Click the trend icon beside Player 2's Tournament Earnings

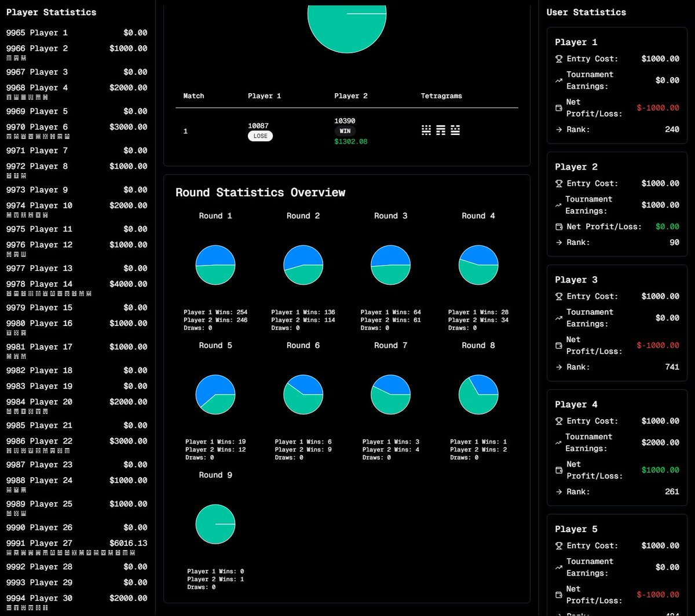559,205
